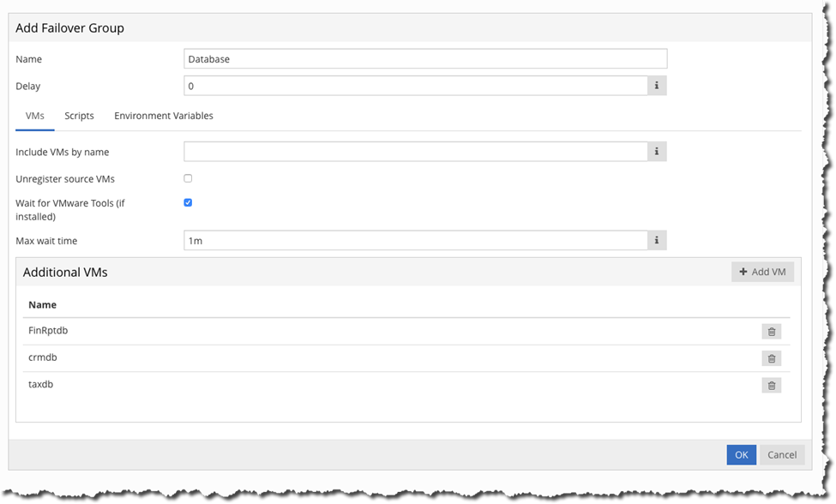Image resolution: width=836 pixels, height=504 pixels.
Task: Confirm the dialog with OK
Action: 741,454
